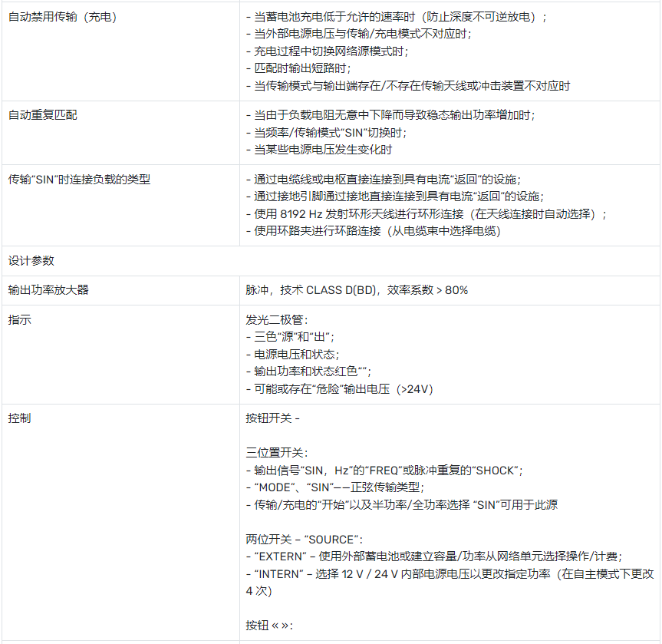662x644 pixels.
Task: Select the '设计参数' section header
Action: [31, 260]
